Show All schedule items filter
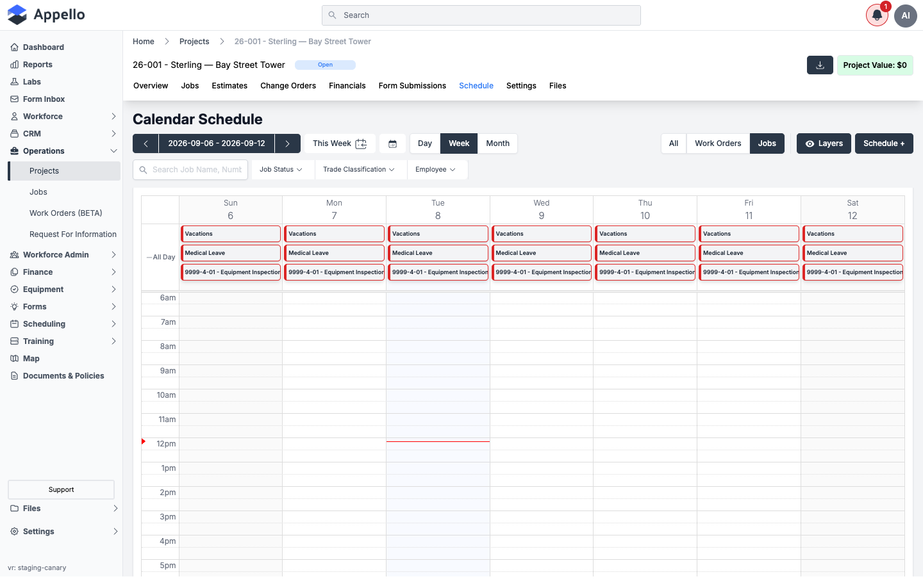923x588 pixels. (674, 143)
